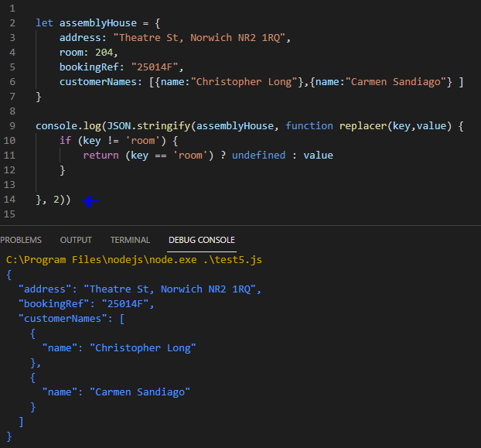Viewport: 481px width, 448px height.
Task: Click 'undefined' on line 11
Action: click(x=258, y=156)
